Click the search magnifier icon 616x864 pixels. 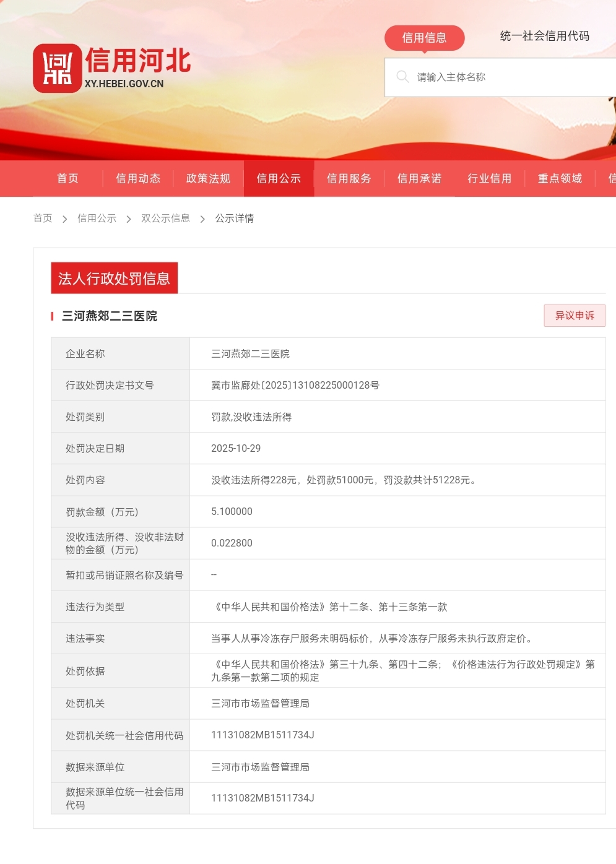tap(402, 77)
